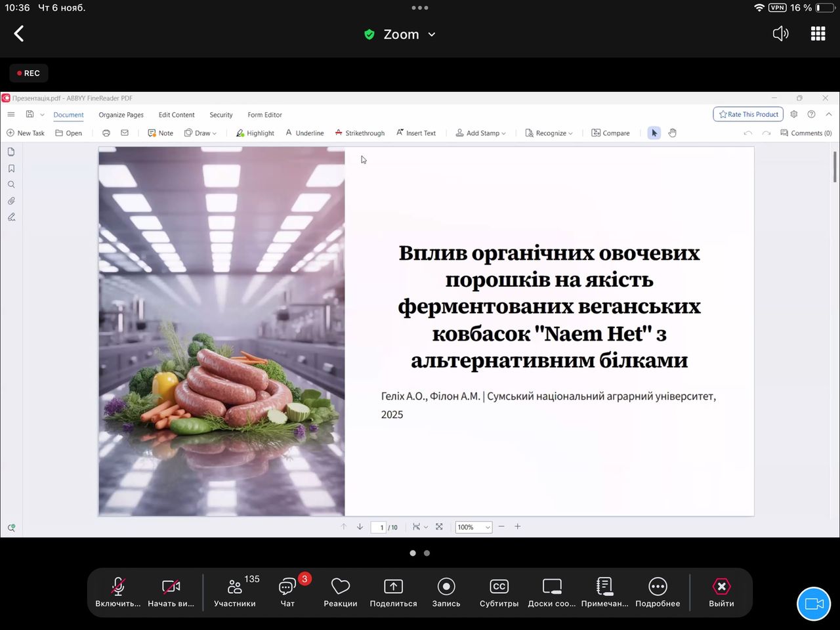Click the document vertical scrollbar

(835, 167)
